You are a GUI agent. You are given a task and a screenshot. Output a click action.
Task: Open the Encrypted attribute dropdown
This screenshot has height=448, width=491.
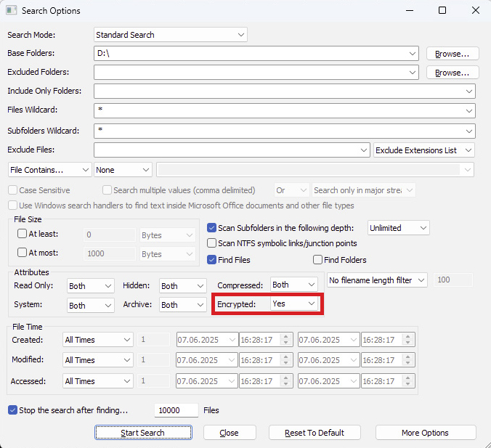(293, 304)
